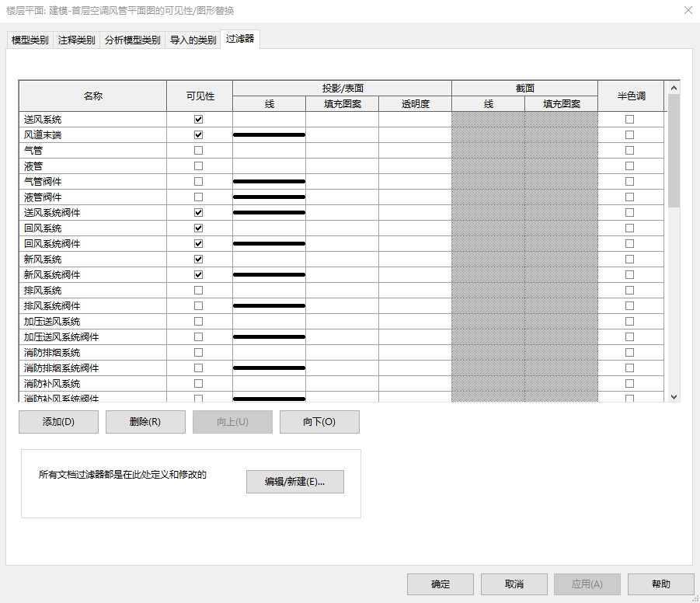The height and width of the screenshot is (603, 700).
Task: Select the 新风系统 filter row
Action: [x=93, y=259]
